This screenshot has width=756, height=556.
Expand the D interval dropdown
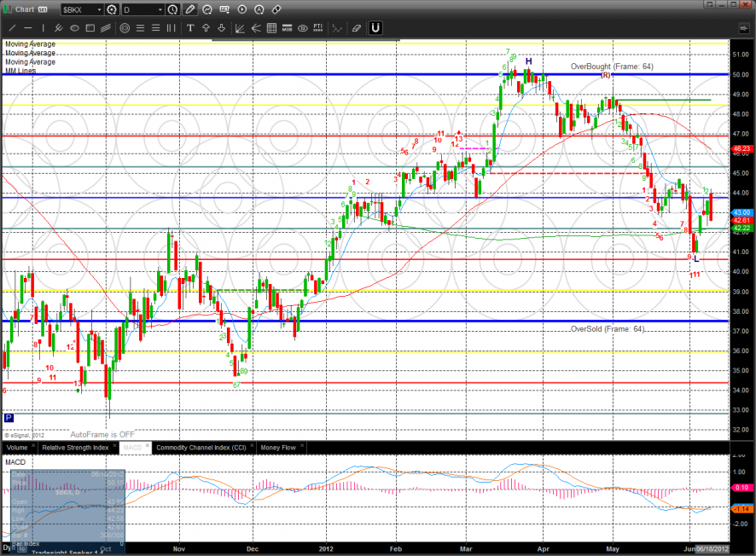click(161, 9)
